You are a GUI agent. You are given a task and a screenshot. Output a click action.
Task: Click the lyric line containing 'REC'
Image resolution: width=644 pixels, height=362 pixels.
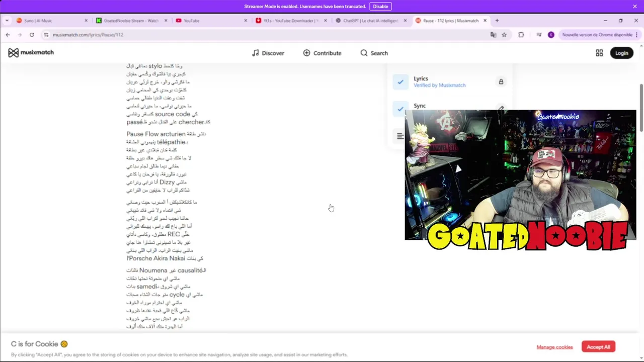158,234
